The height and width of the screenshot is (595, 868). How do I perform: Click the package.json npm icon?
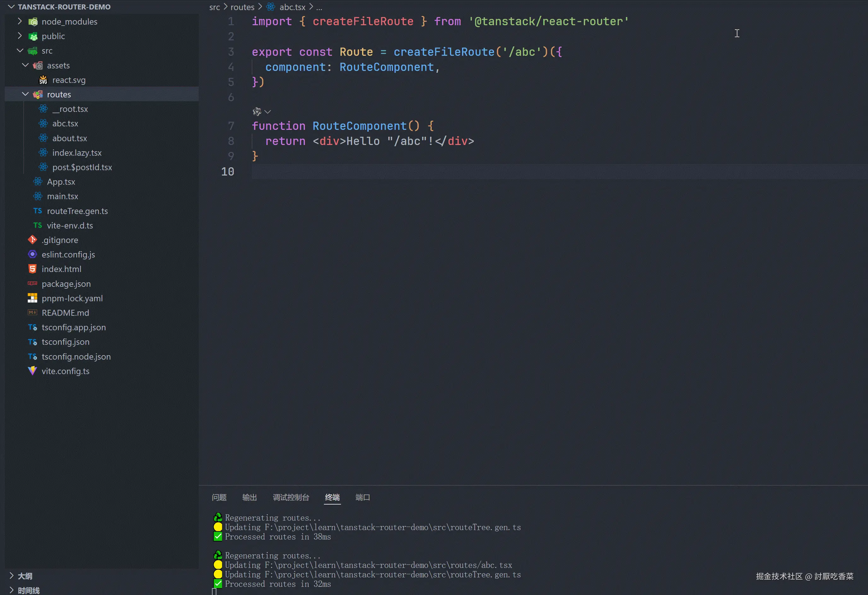[x=32, y=284]
